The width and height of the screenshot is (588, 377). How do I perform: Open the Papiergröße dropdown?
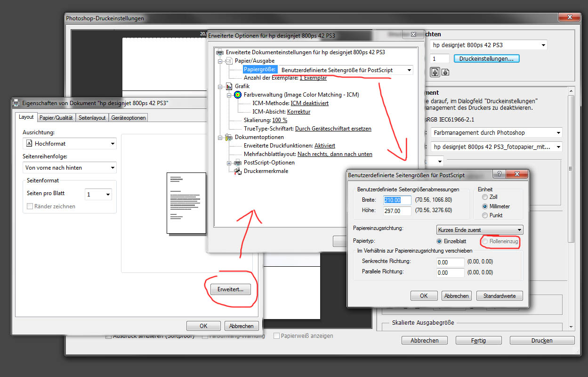point(346,70)
